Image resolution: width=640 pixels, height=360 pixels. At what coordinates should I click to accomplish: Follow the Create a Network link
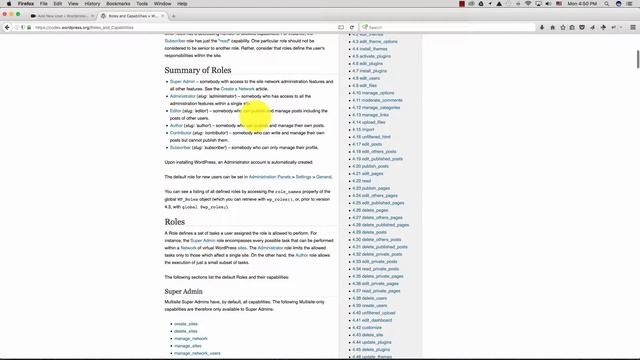tap(237, 89)
